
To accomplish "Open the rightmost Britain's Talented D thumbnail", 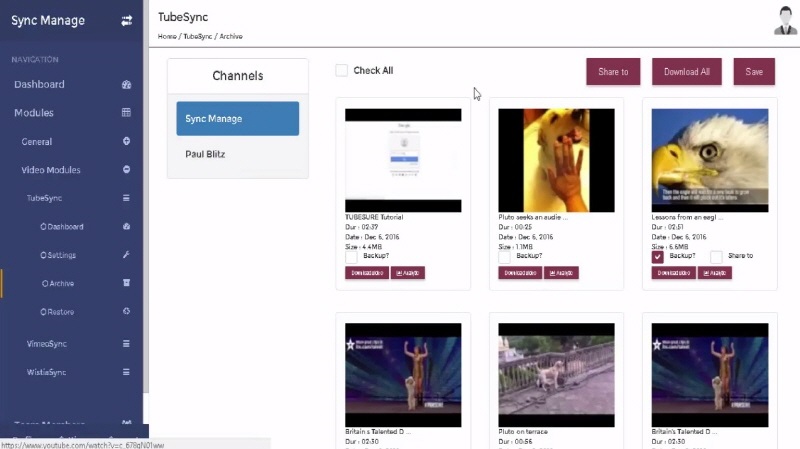I will click(x=710, y=375).
